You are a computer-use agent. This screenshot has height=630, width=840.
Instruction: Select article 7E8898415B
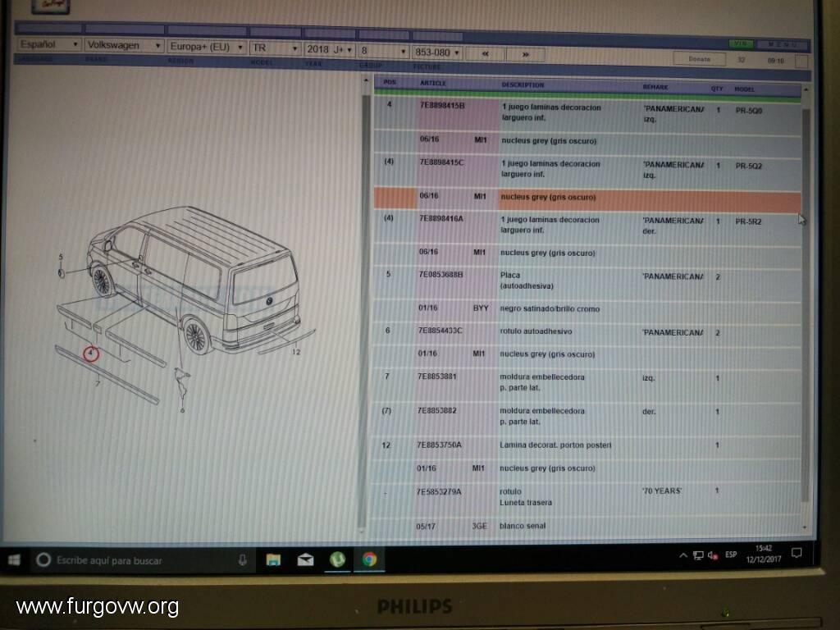tap(442, 106)
